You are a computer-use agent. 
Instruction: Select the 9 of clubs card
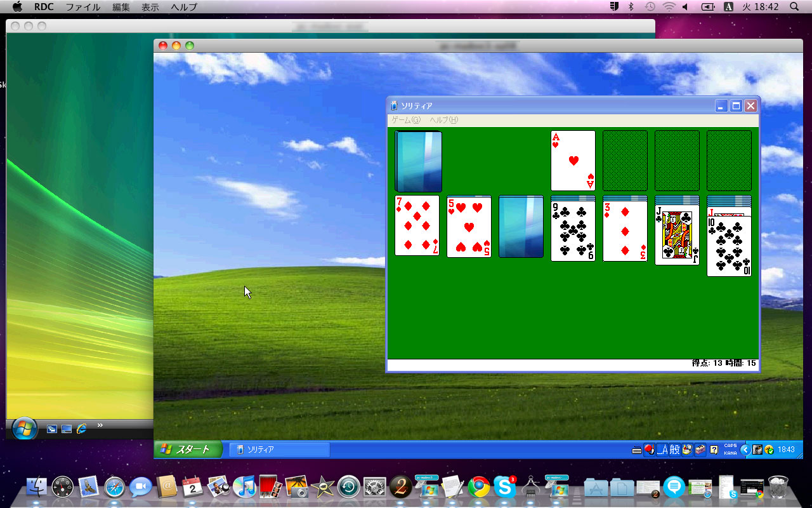(573, 231)
